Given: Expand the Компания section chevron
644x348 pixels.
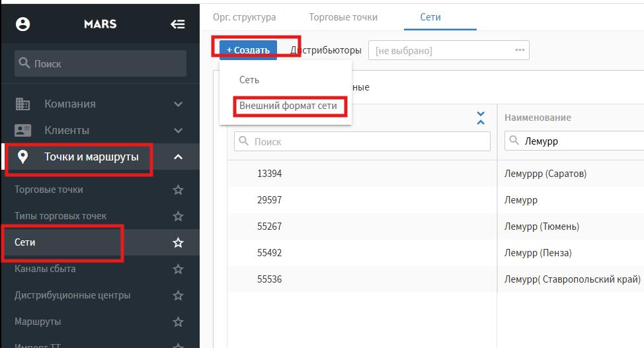Looking at the screenshot, I should point(177,104).
